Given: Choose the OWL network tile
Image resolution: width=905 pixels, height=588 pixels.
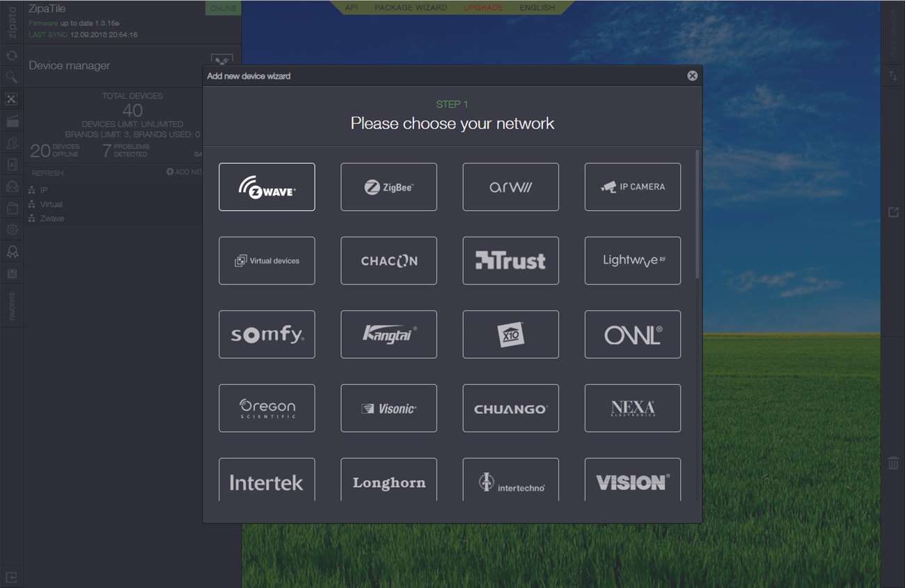Looking at the screenshot, I should click(633, 334).
